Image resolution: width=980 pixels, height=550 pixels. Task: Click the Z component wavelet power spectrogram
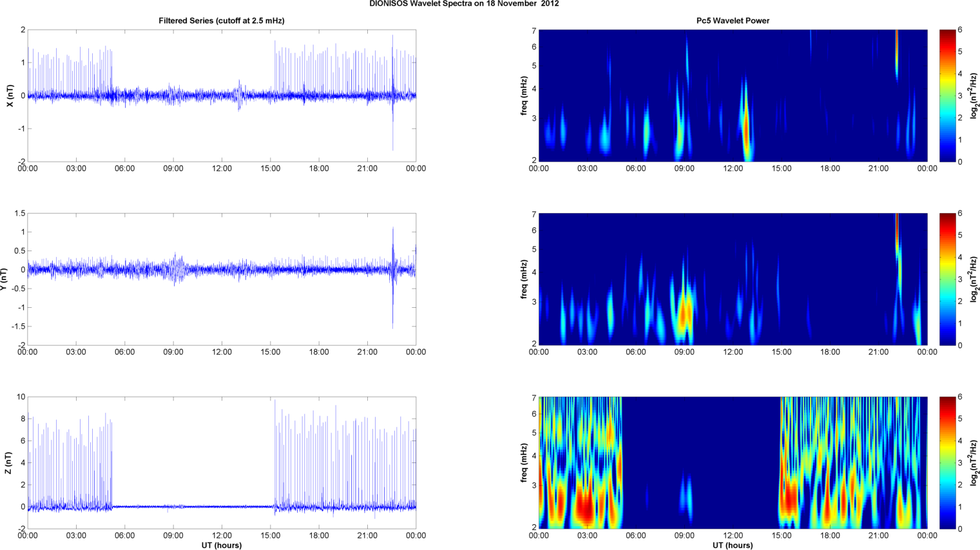click(733, 462)
